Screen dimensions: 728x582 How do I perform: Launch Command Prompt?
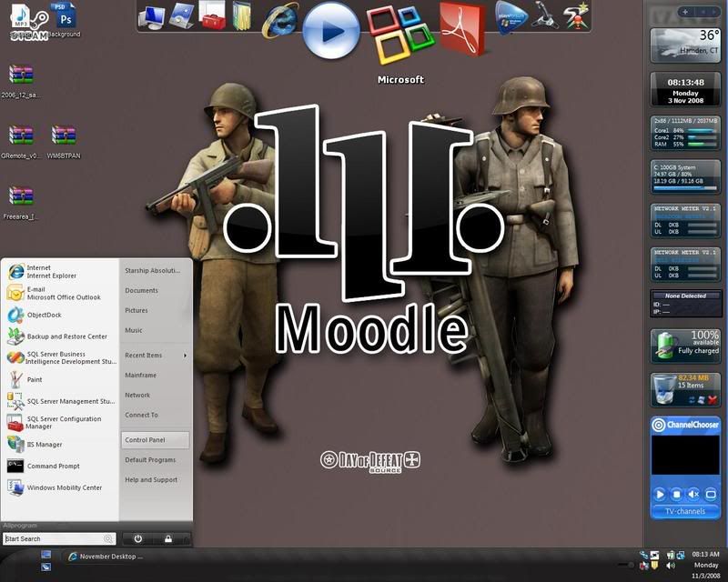(60, 466)
